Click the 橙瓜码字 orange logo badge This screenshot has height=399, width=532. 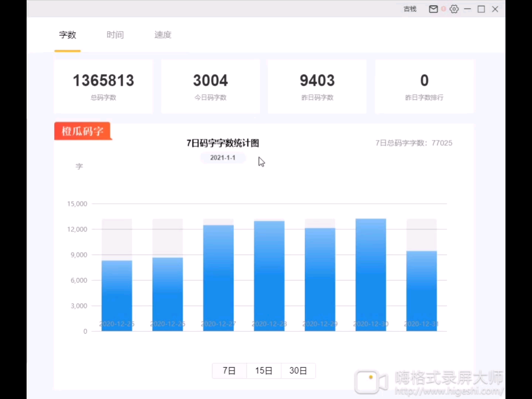tap(83, 131)
